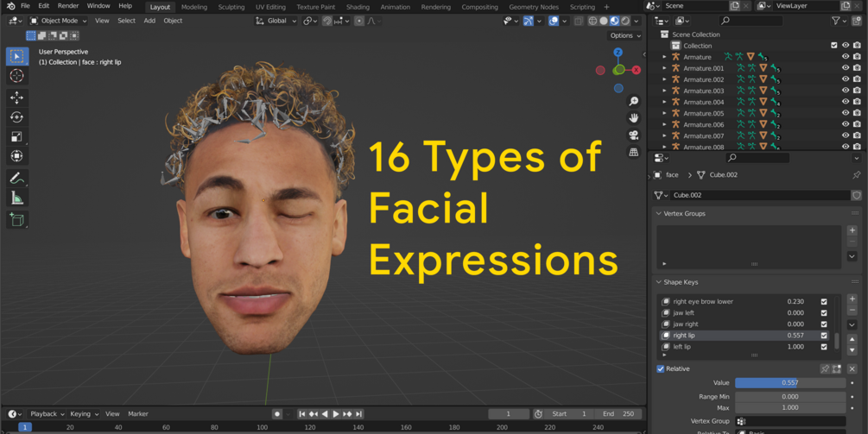Image resolution: width=868 pixels, height=434 pixels.
Task: Select the Select Box tool
Action: click(16, 56)
